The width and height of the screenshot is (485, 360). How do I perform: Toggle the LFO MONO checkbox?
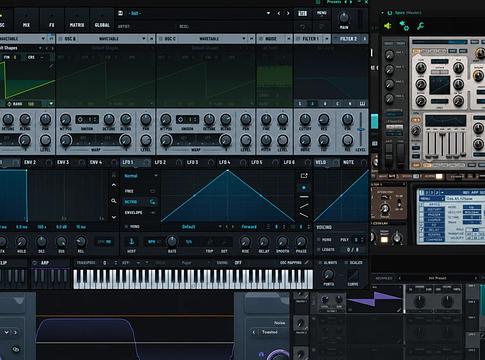pyautogui.click(x=126, y=227)
